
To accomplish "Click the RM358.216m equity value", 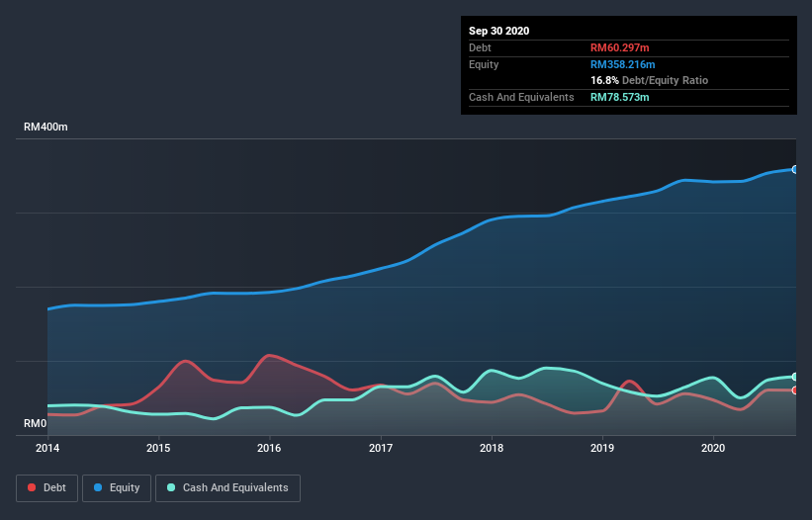I will coord(623,64).
